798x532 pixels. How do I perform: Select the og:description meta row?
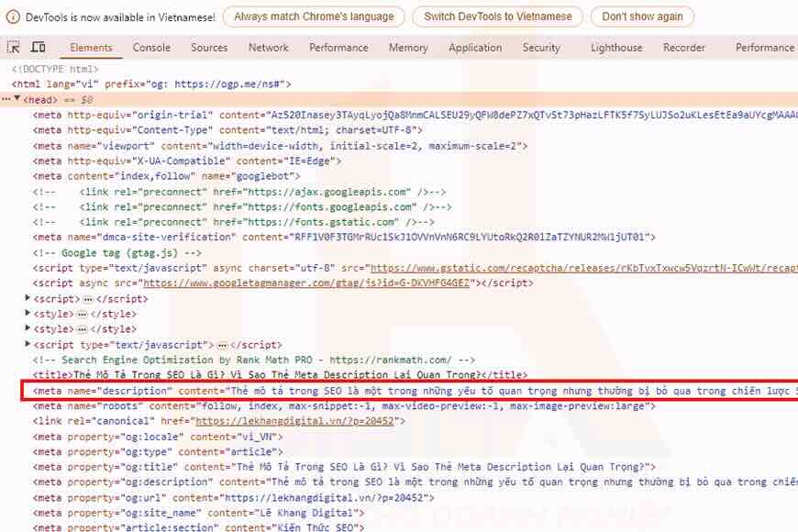tap(415, 482)
